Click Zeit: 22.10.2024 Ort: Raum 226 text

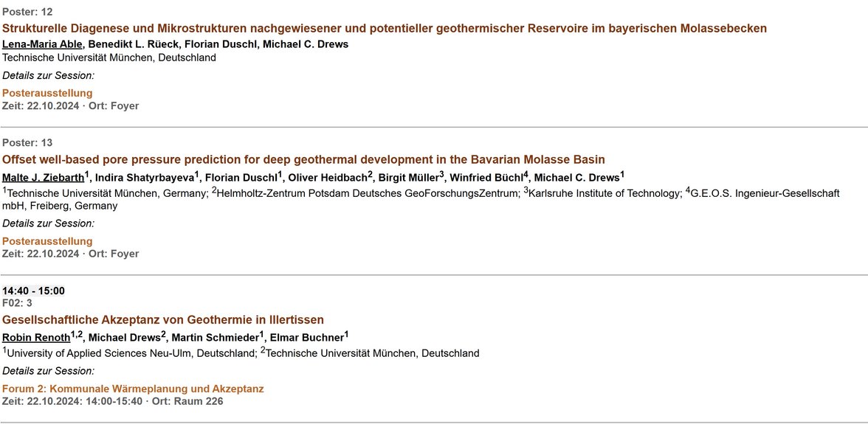113,401
